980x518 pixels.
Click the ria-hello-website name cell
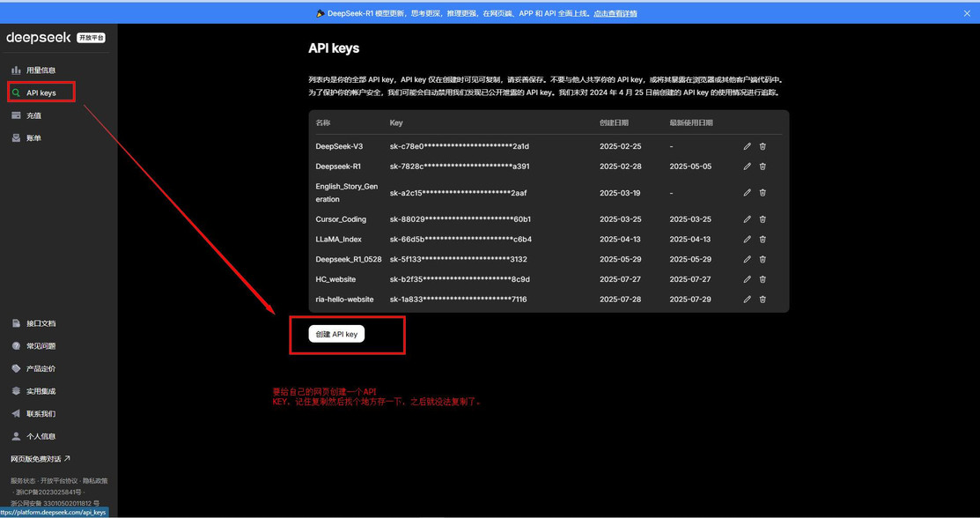(x=345, y=299)
